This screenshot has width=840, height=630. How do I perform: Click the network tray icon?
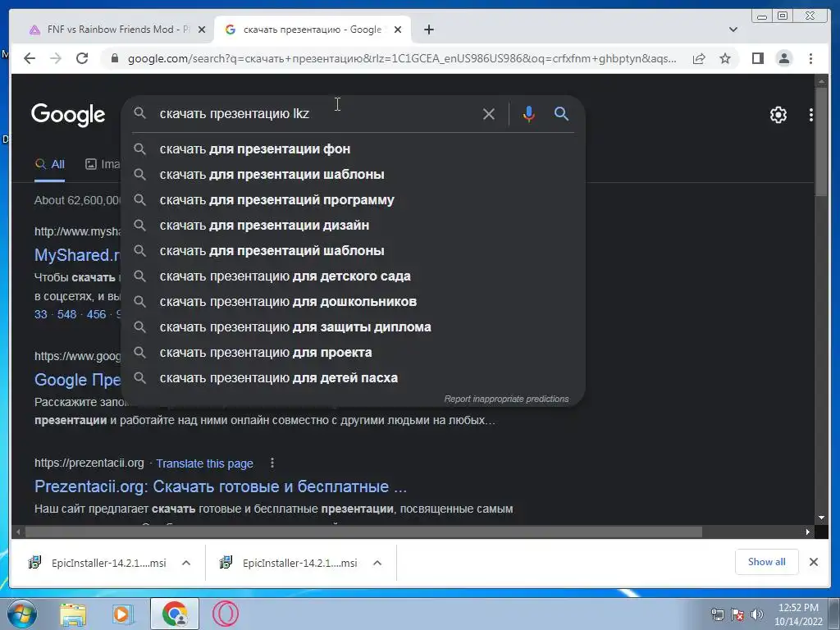click(x=717, y=614)
